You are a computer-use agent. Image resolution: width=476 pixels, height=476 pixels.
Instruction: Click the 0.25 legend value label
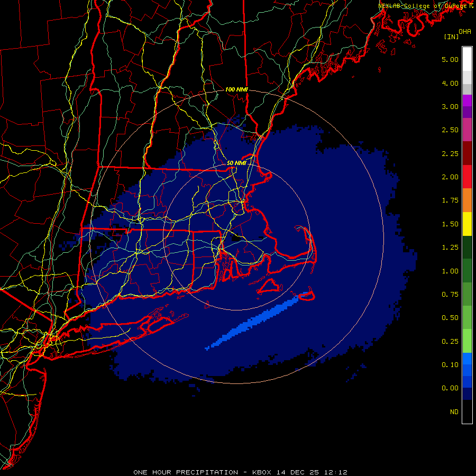pyautogui.click(x=450, y=342)
